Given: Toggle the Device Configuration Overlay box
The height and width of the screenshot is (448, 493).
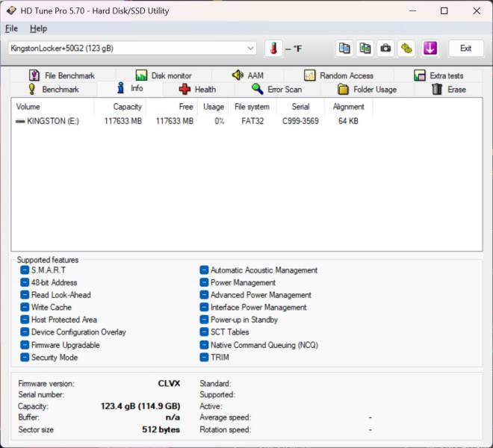Looking at the screenshot, I should coord(25,332).
